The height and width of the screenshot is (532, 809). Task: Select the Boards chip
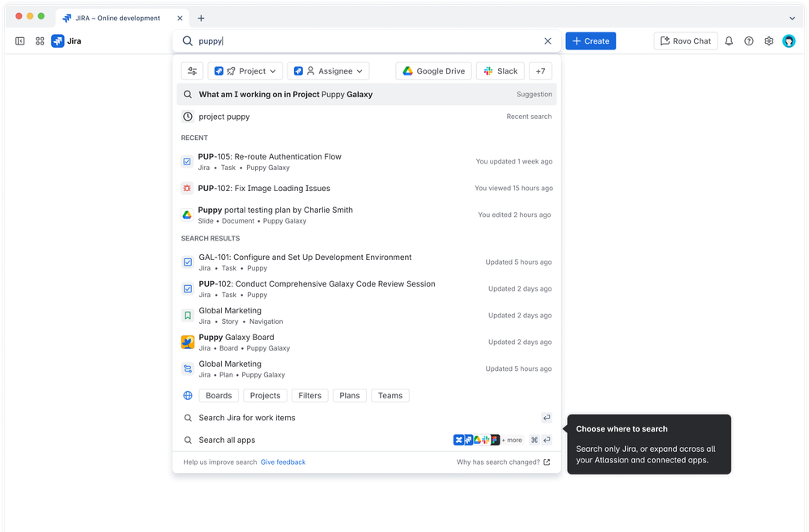point(219,396)
